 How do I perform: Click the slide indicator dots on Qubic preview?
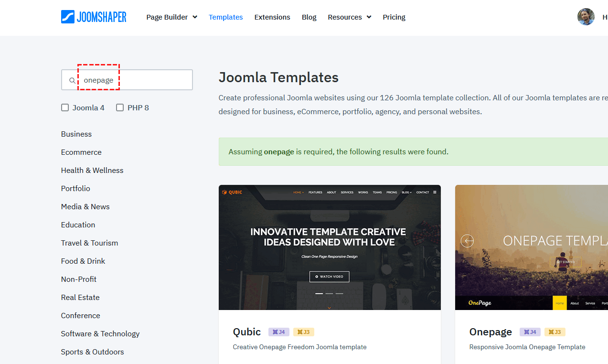click(x=329, y=293)
